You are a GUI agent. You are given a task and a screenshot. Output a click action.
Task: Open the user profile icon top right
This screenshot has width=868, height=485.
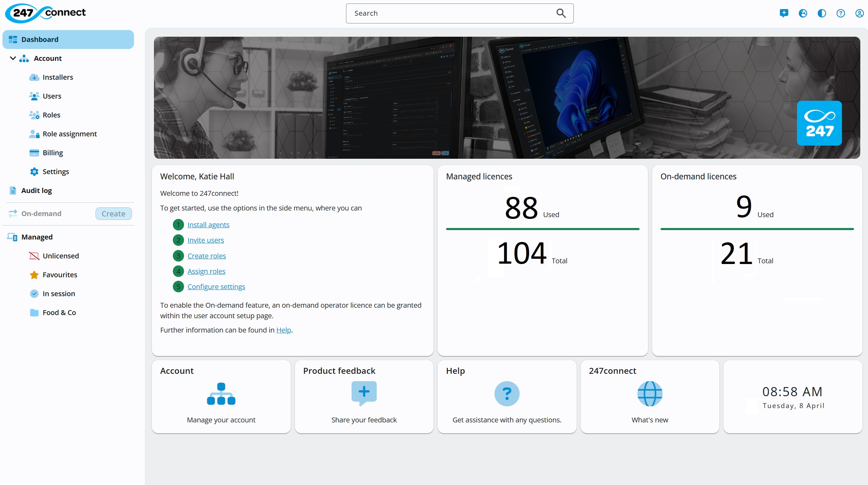[x=860, y=13]
